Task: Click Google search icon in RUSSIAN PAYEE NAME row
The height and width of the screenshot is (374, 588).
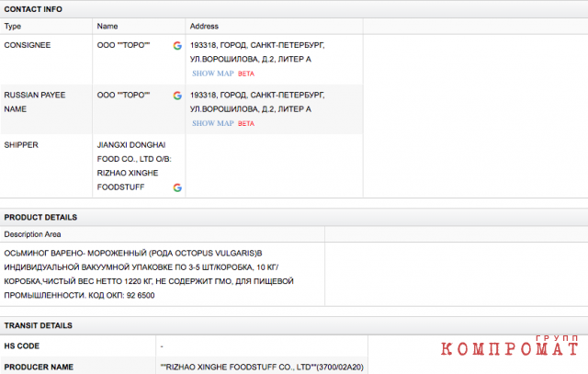Action: click(177, 96)
